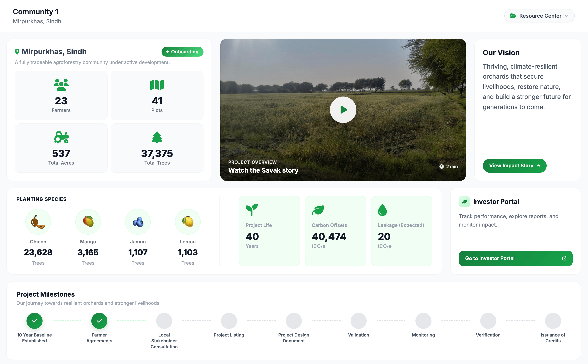Click the Farmers people icon
Viewport: 588px width, 364px height.
coord(61,85)
